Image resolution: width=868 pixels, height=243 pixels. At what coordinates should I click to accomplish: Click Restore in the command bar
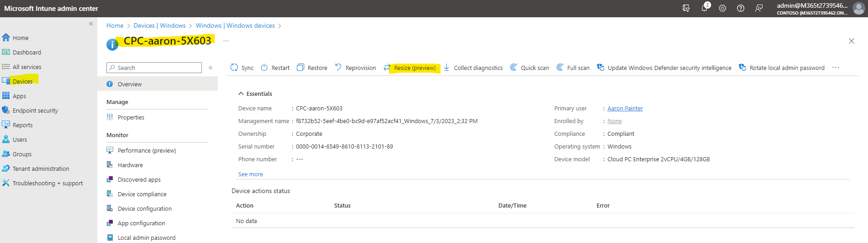coord(312,68)
